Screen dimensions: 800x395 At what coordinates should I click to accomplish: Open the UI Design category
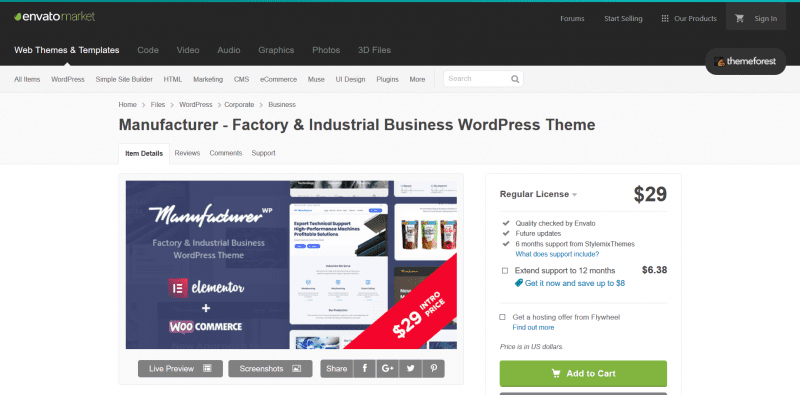point(351,80)
